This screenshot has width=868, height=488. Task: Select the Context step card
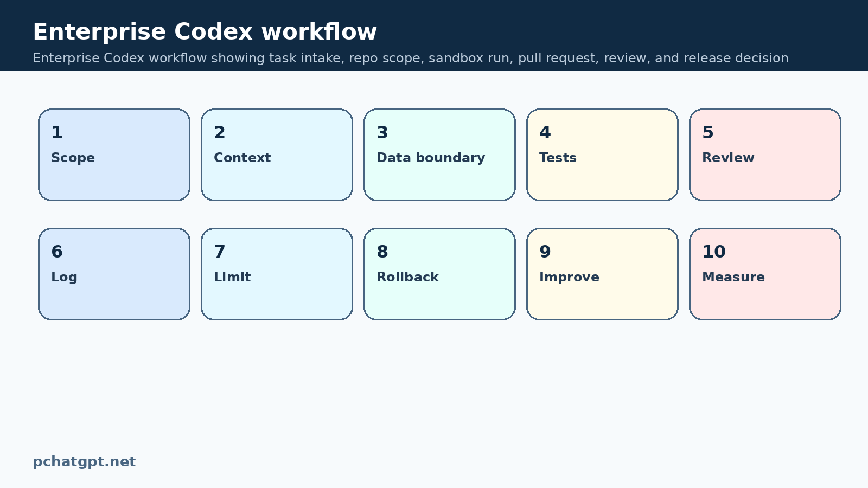[277, 155]
